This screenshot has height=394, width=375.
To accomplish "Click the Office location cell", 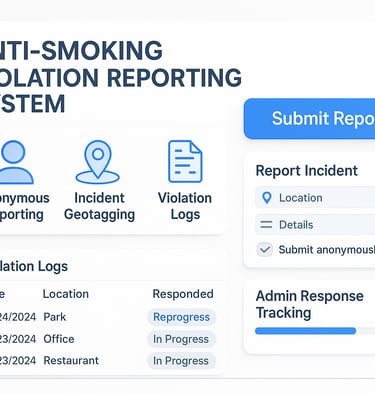I will (x=59, y=339).
